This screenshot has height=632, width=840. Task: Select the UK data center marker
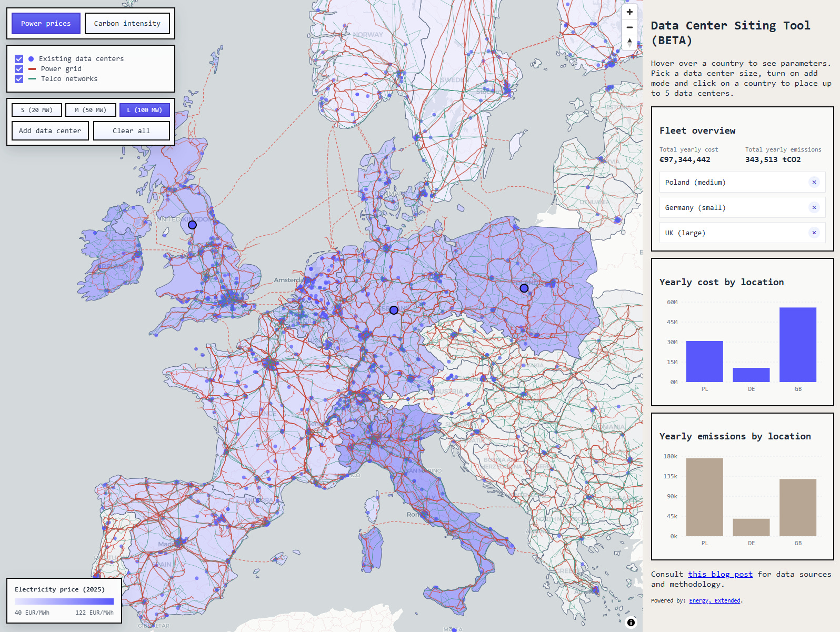[x=192, y=225]
